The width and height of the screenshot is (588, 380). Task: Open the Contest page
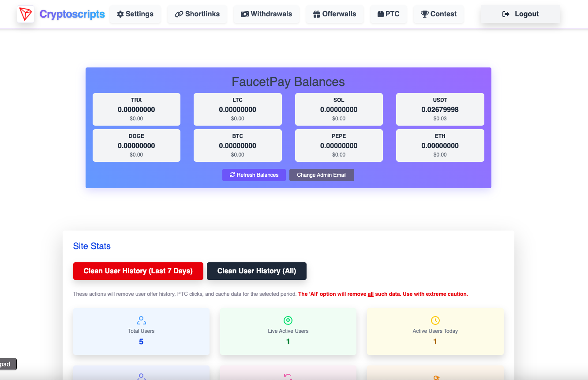[x=439, y=14]
